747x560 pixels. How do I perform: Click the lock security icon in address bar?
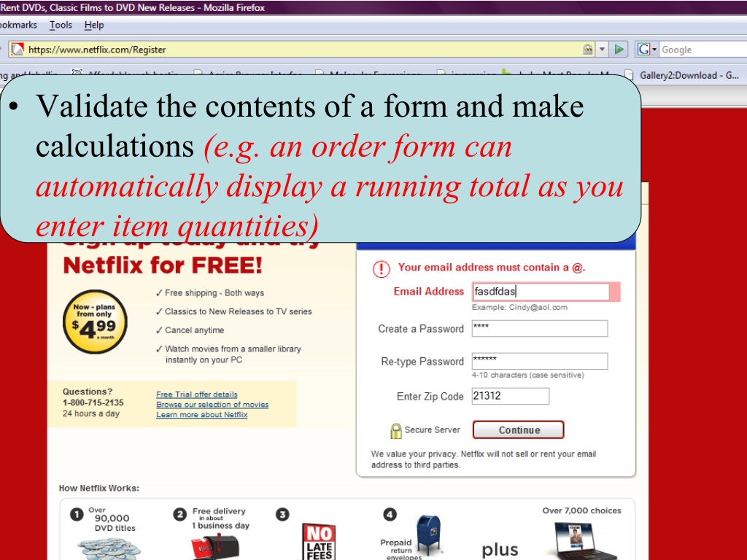click(587, 49)
